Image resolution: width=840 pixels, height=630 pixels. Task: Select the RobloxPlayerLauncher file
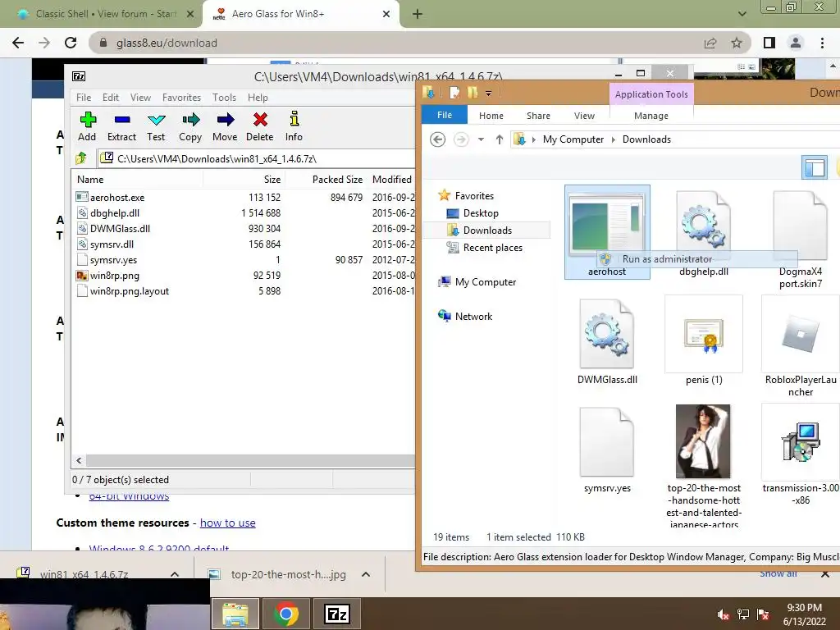[x=801, y=347]
